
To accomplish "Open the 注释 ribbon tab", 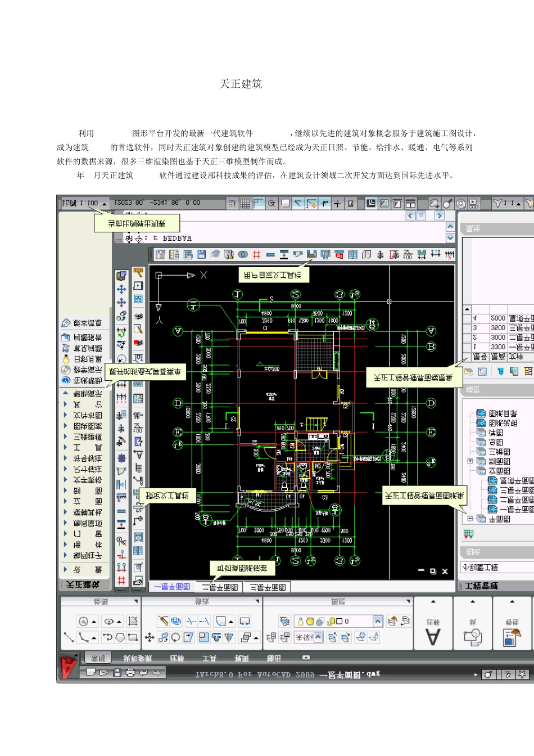I will tap(178, 658).
